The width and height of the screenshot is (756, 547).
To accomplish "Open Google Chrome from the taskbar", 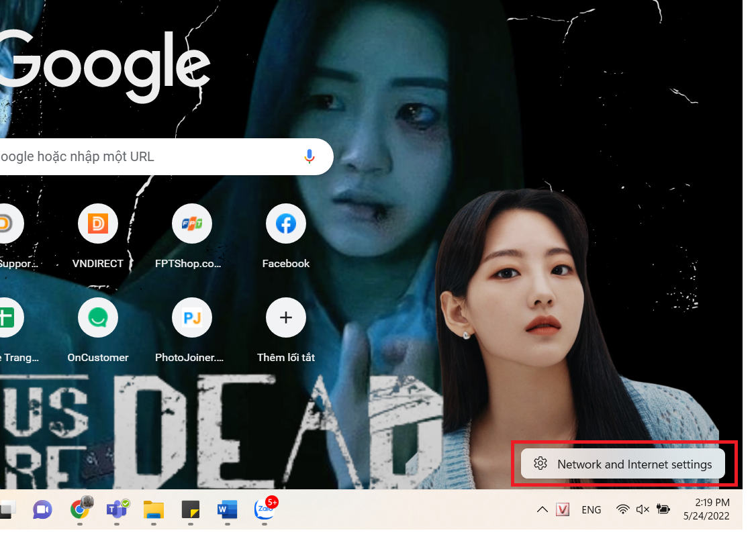I will [x=80, y=509].
